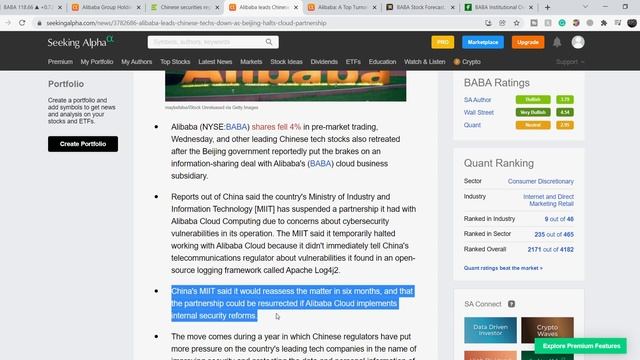
Task: Open the Quant rating link
Action: click(472, 125)
